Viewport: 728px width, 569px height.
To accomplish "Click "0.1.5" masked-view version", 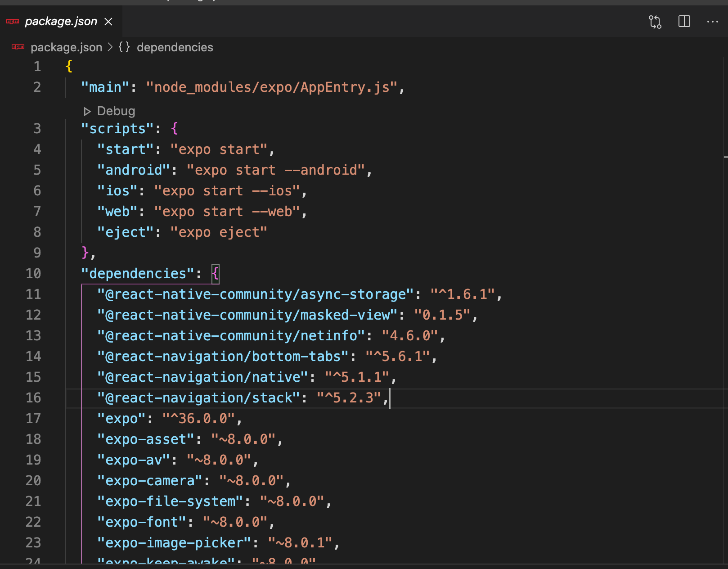I will (443, 315).
